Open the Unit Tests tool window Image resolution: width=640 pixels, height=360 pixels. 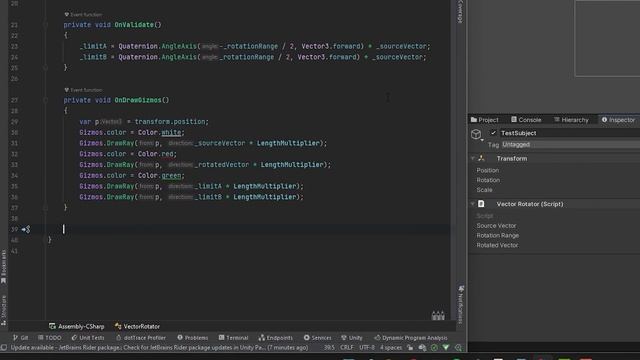click(88, 338)
